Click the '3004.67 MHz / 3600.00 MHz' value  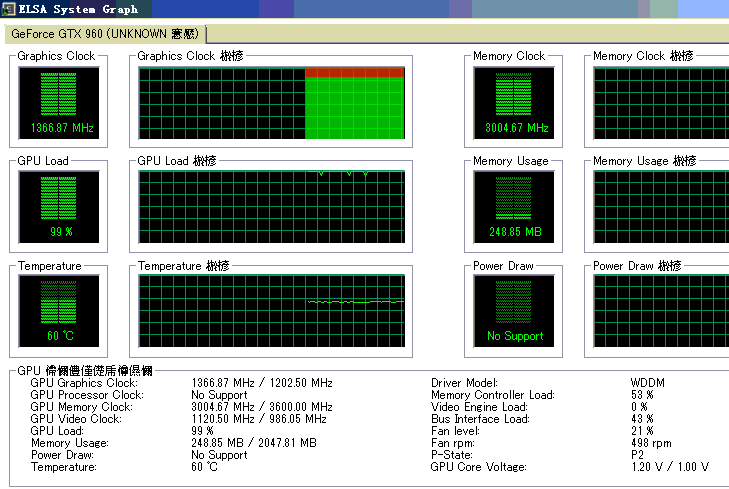[262, 407]
